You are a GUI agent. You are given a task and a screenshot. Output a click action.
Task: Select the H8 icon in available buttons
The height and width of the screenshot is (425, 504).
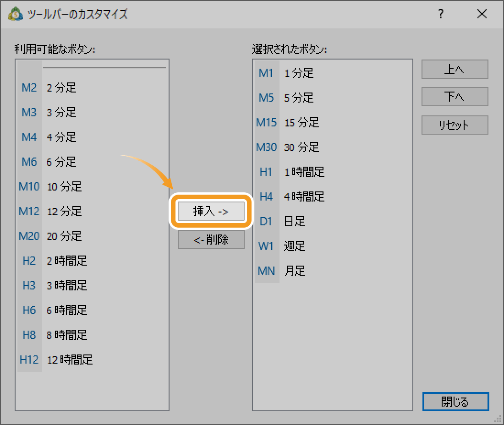29,335
